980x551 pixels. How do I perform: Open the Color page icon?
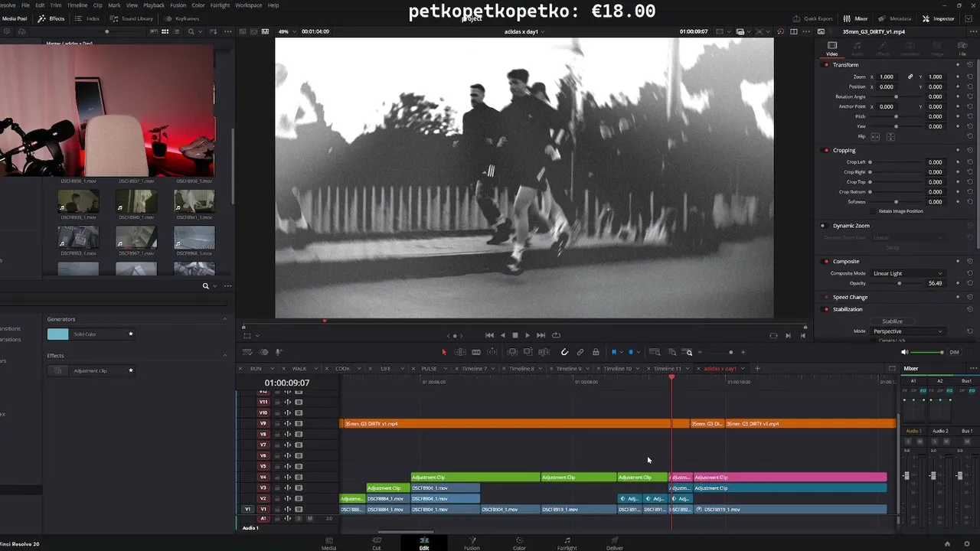click(x=519, y=543)
